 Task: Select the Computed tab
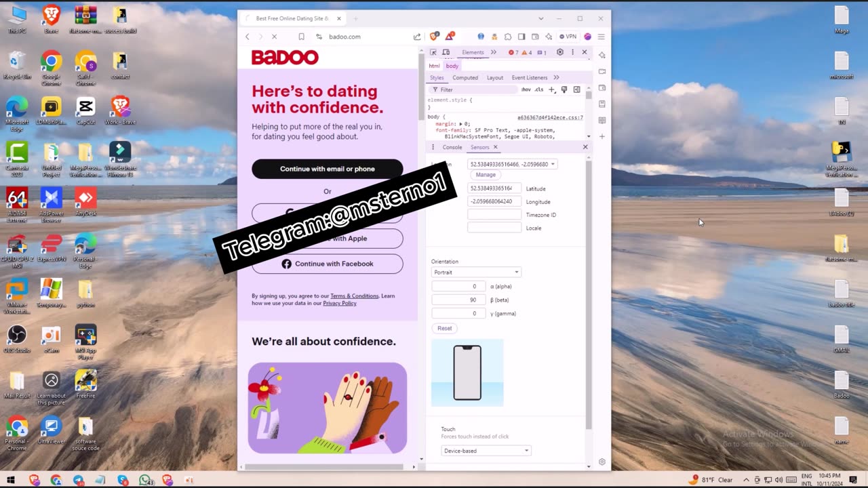[x=465, y=77]
